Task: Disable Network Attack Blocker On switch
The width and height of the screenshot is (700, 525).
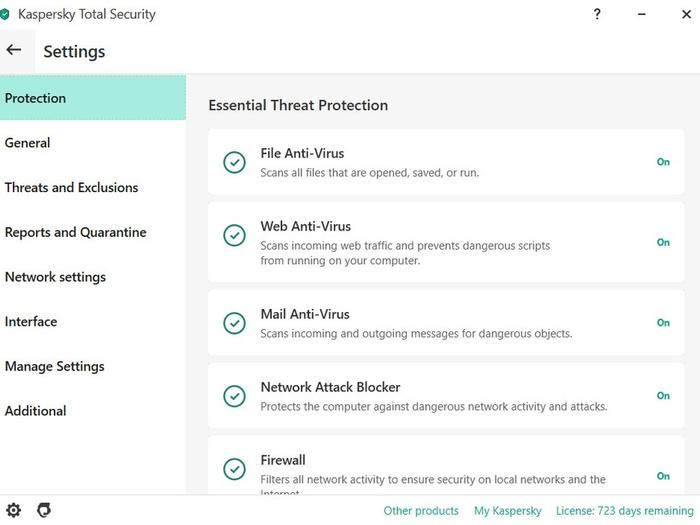Action: pyautogui.click(x=663, y=396)
